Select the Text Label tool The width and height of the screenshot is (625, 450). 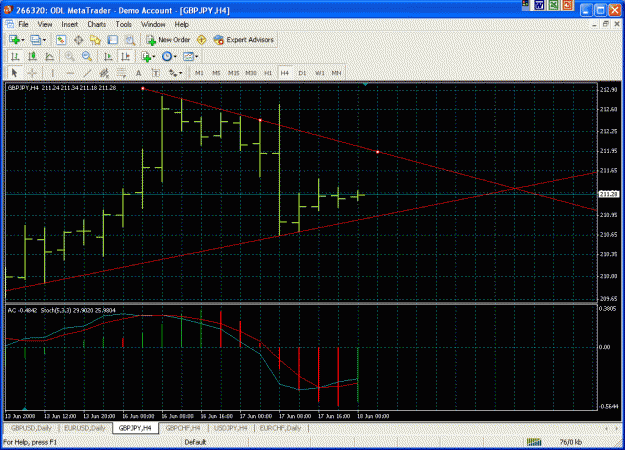[x=156, y=73]
